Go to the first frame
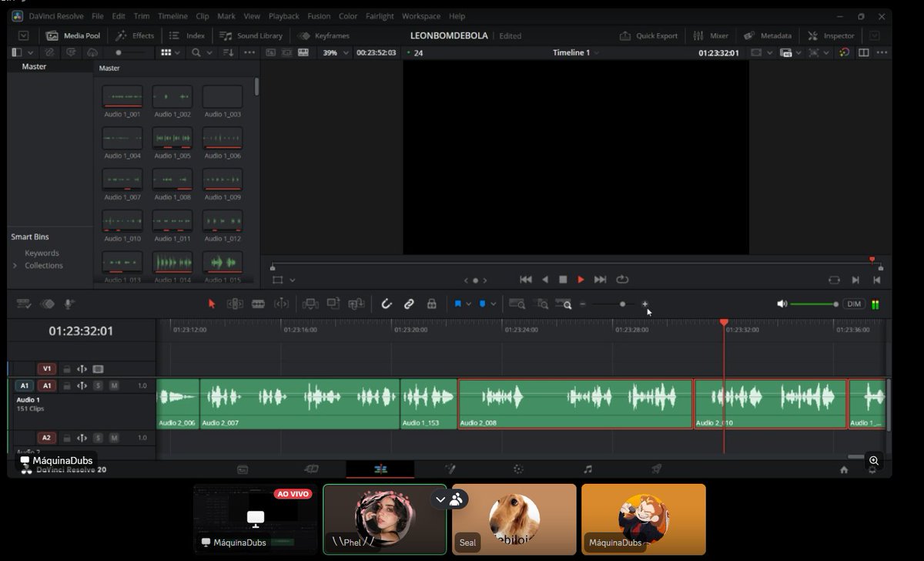Screen dimensions: 924x561 tap(526, 280)
